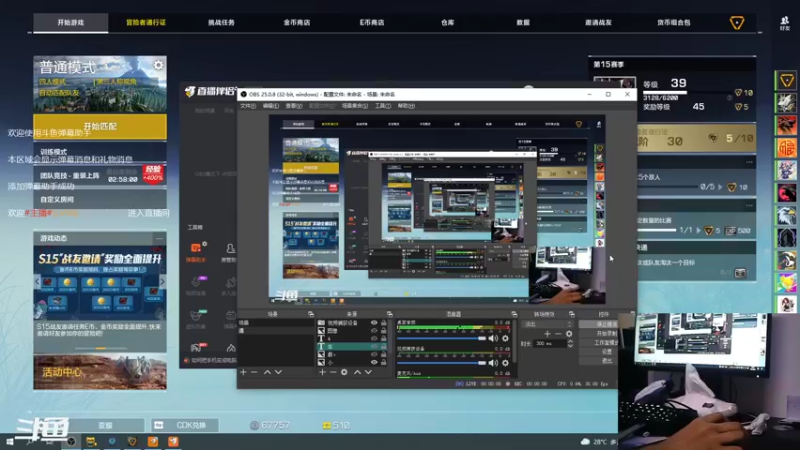Move scene down in OBS scenes panel

click(x=279, y=372)
